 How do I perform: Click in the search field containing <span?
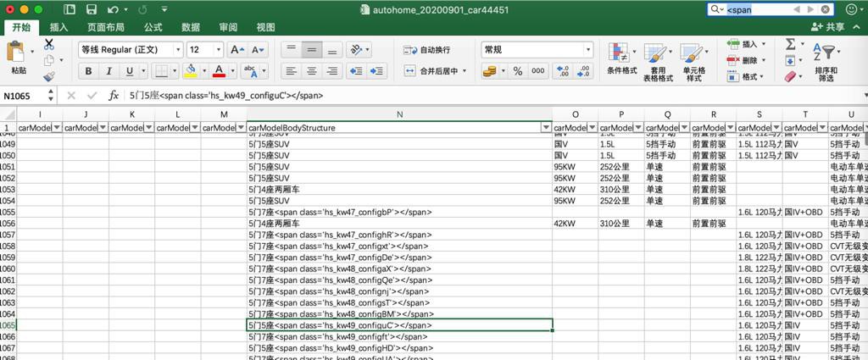pos(759,9)
